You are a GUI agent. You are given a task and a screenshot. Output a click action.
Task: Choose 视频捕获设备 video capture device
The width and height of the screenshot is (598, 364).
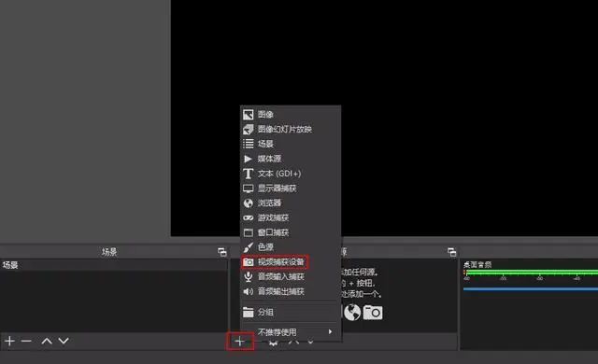coord(291,262)
